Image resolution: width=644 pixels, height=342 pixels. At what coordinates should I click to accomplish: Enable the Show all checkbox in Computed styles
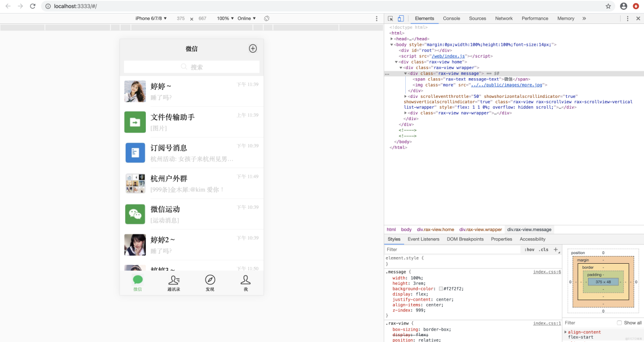pos(619,322)
